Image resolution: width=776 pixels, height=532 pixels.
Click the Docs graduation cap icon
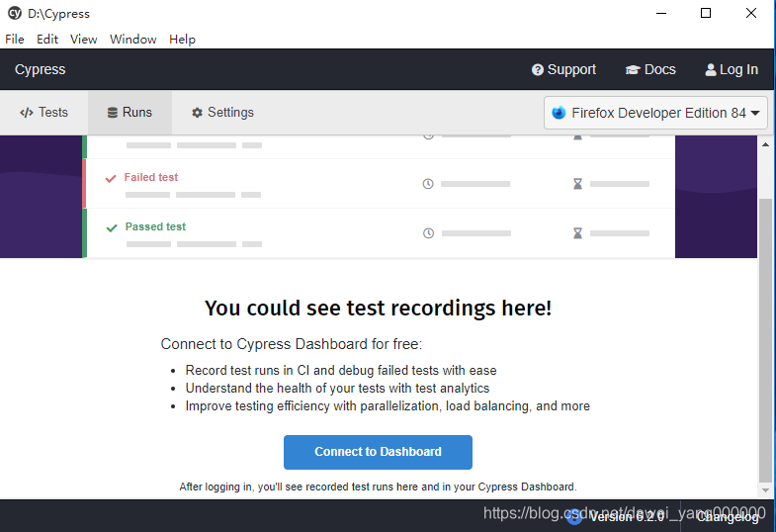(x=633, y=70)
